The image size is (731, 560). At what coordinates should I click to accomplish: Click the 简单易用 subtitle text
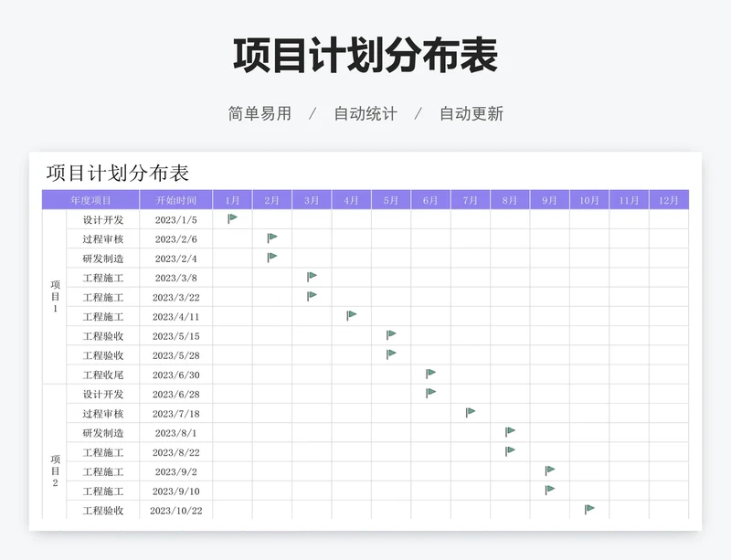(260, 113)
